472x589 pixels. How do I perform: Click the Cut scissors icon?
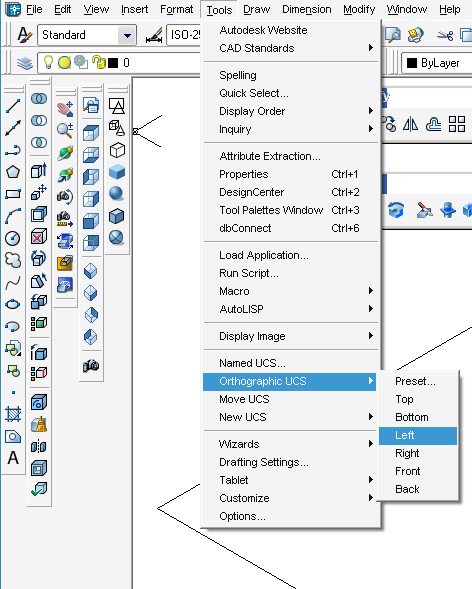click(x=445, y=36)
